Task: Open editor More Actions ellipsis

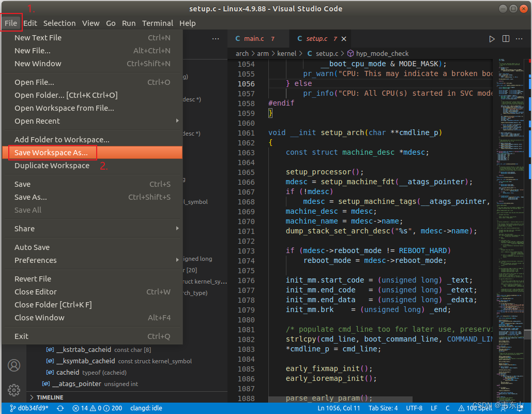Action: click(x=519, y=39)
